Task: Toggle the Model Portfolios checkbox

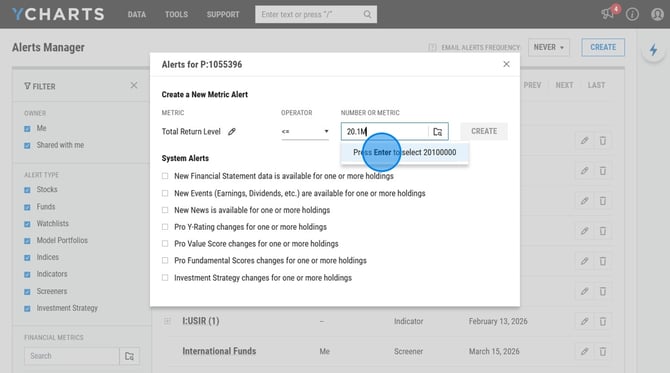Action: click(27, 241)
